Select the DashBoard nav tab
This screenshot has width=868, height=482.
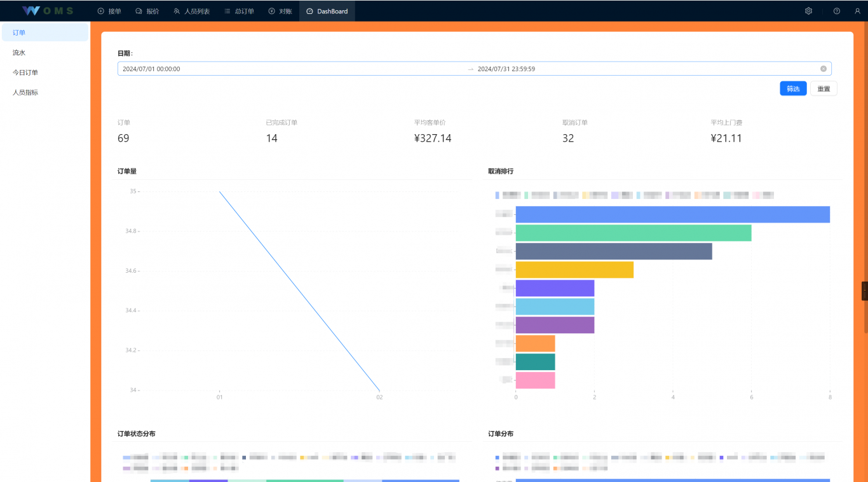point(327,11)
